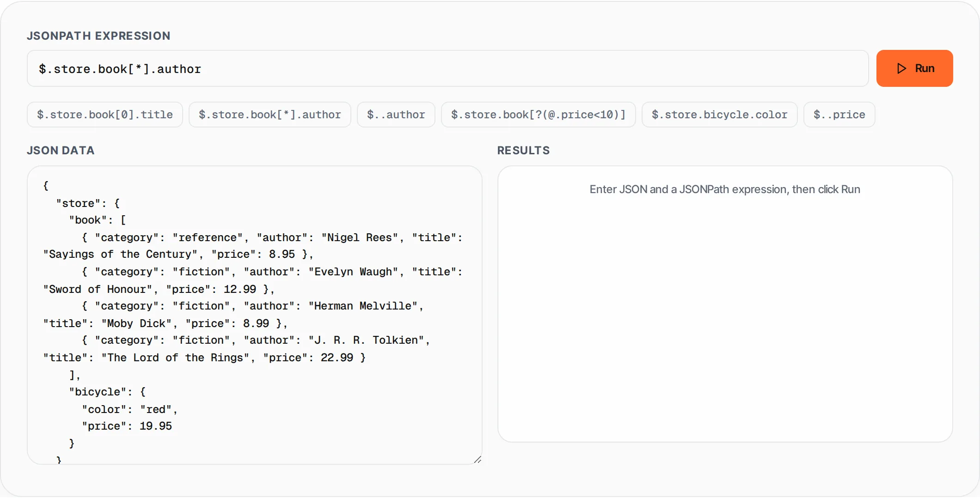Use the $.store.bicycle.color example chip
This screenshot has height=498, width=980.
point(720,115)
